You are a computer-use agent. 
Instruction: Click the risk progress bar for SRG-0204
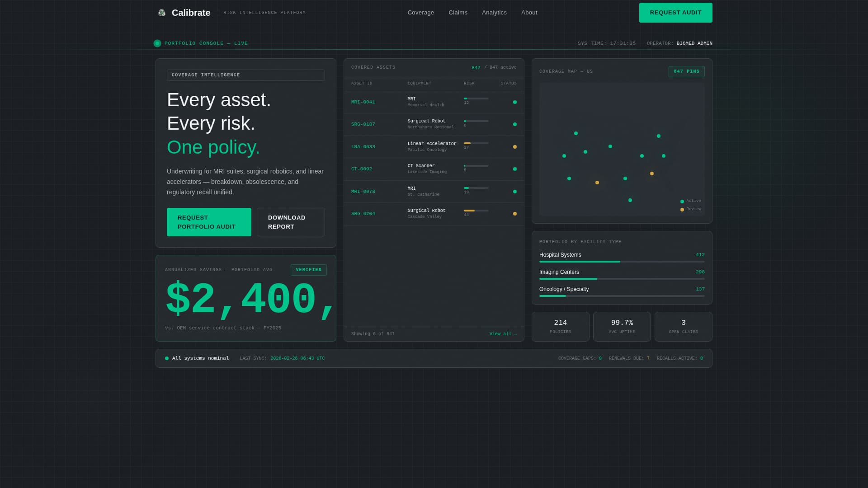pyautogui.click(x=476, y=211)
